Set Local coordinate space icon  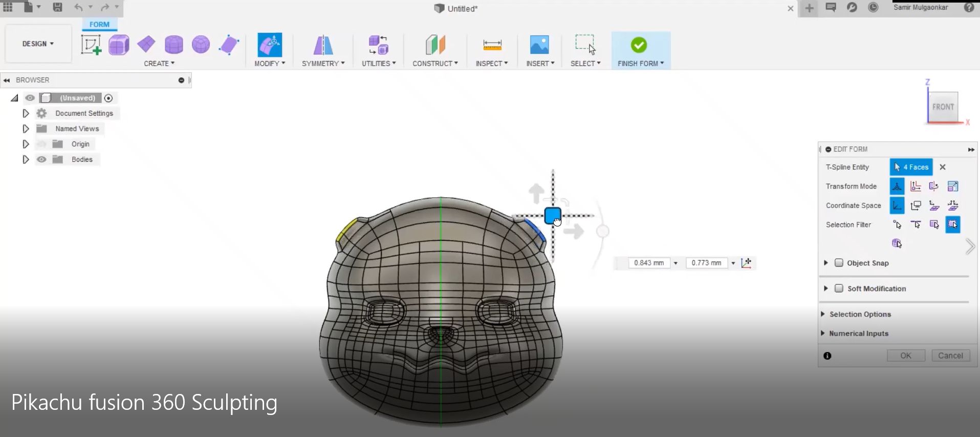coord(934,205)
